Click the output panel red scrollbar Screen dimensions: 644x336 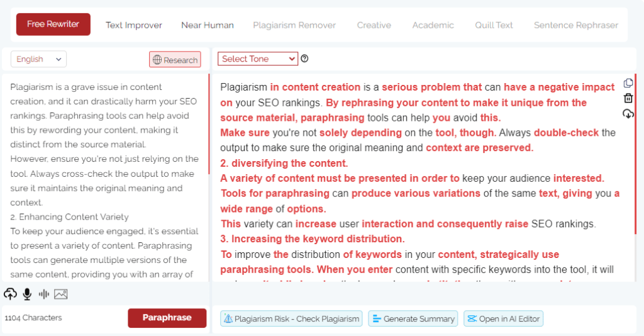[635, 154]
